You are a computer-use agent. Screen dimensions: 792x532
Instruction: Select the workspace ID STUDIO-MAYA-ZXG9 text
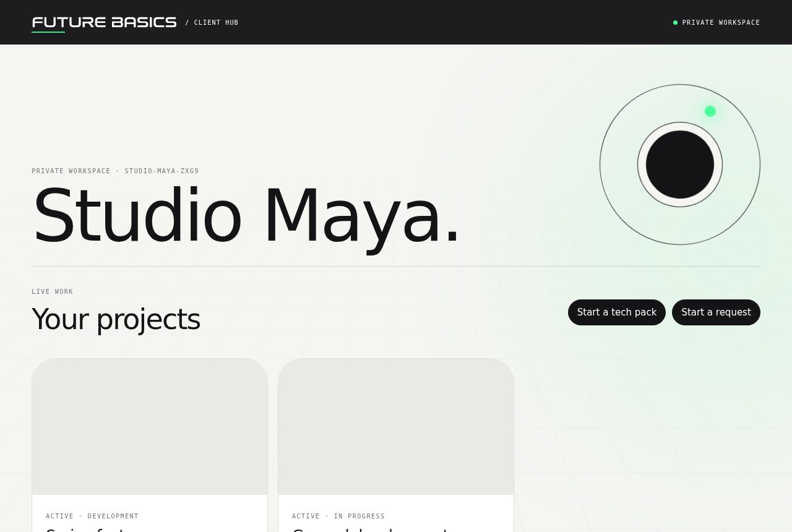point(161,171)
